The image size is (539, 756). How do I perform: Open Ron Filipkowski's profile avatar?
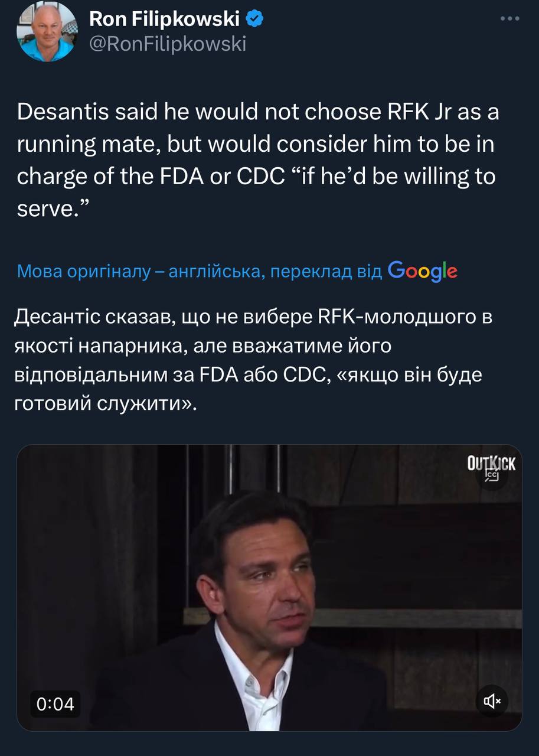click(x=47, y=31)
